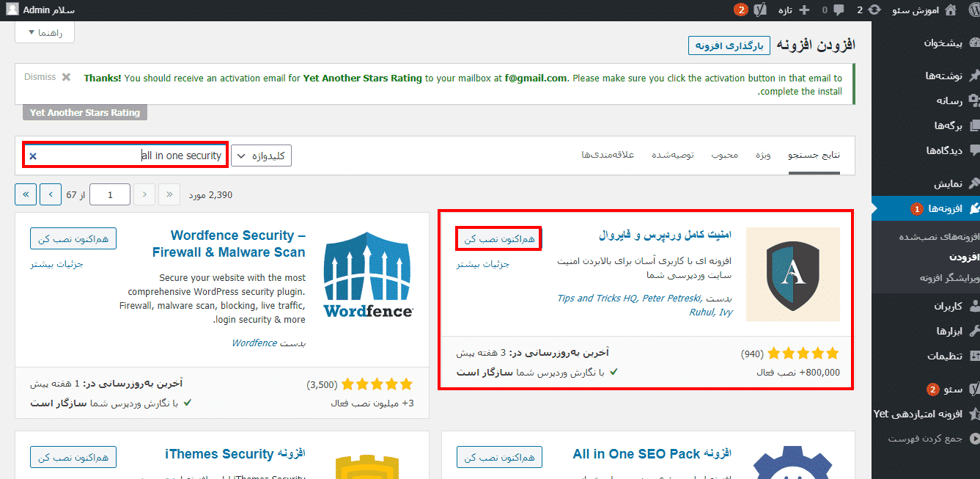Switch to the نتایج جستجو tab
This screenshot has height=479, width=980.
tap(814, 155)
